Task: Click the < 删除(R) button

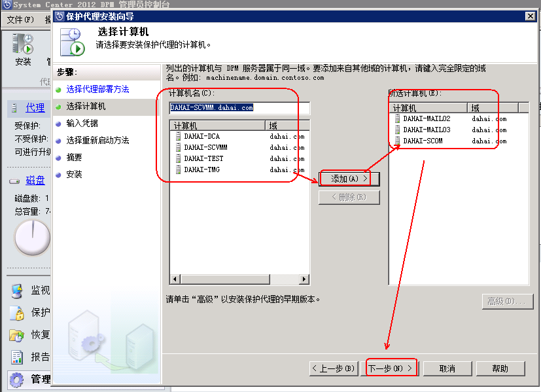Action: pyautogui.click(x=349, y=197)
